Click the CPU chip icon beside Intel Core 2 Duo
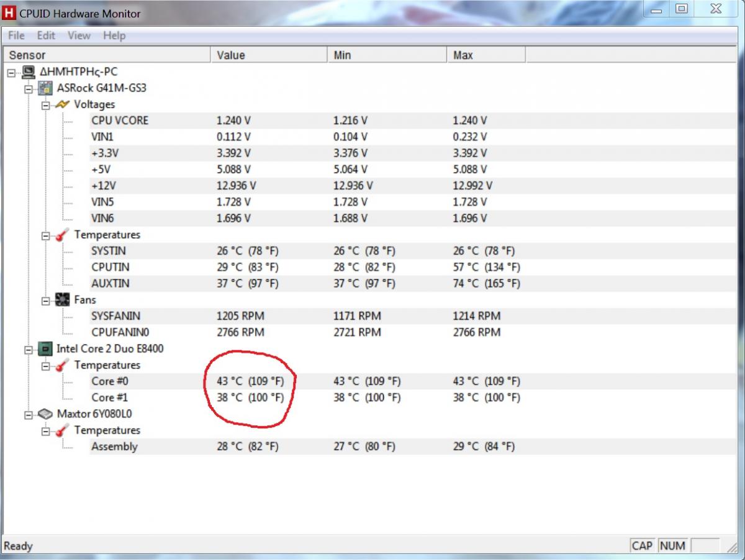 46,349
